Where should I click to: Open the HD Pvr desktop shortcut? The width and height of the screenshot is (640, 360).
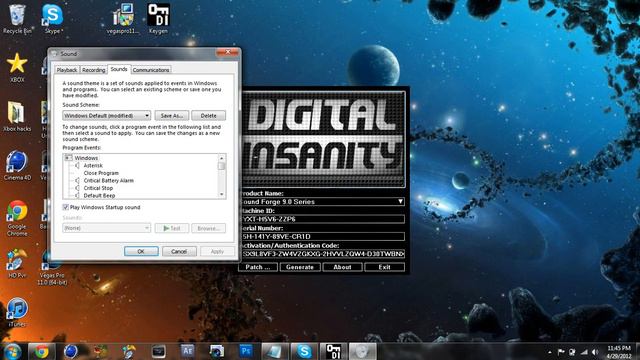pyautogui.click(x=17, y=263)
